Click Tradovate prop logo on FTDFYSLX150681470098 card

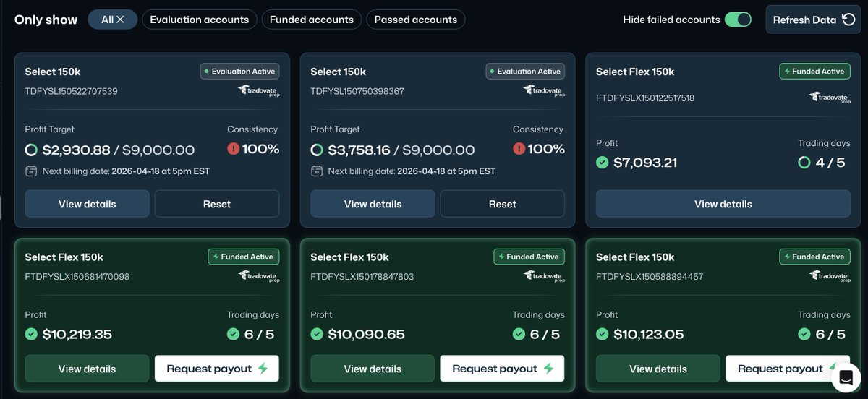click(258, 276)
